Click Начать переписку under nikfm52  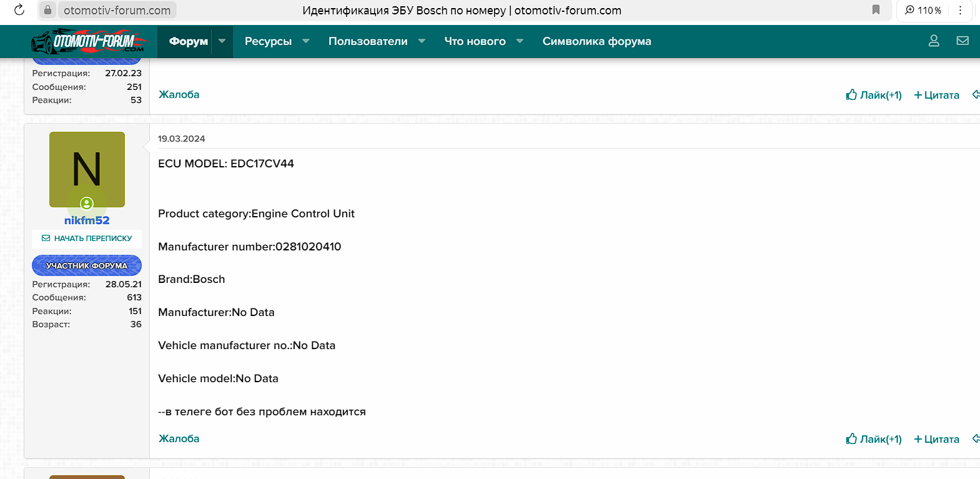[87, 239]
